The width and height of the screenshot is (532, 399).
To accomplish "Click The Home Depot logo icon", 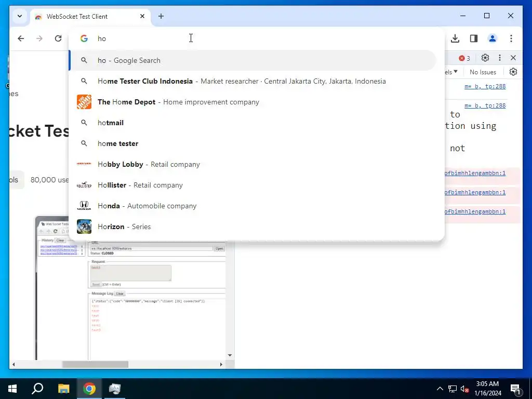I will 84,102.
